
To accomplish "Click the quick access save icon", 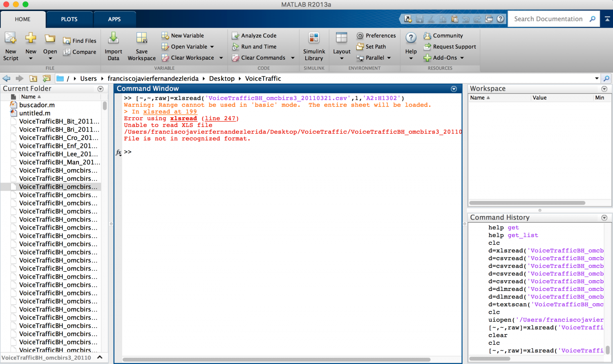I will (x=420, y=19).
